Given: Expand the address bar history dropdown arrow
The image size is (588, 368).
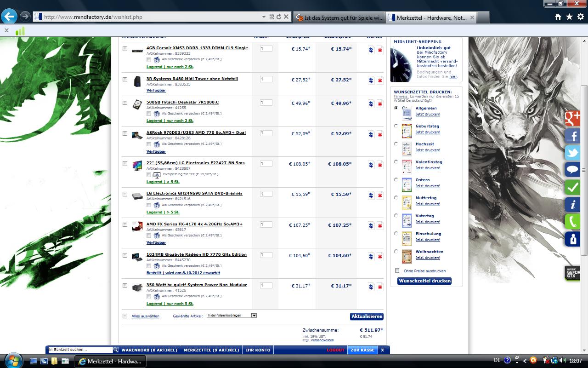Looking at the screenshot, I should point(264,17).
